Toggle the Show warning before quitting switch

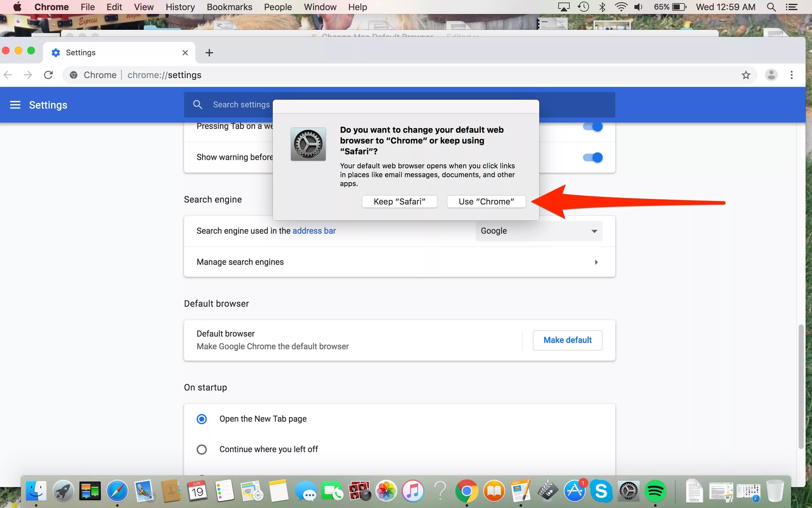pos(593,157)
